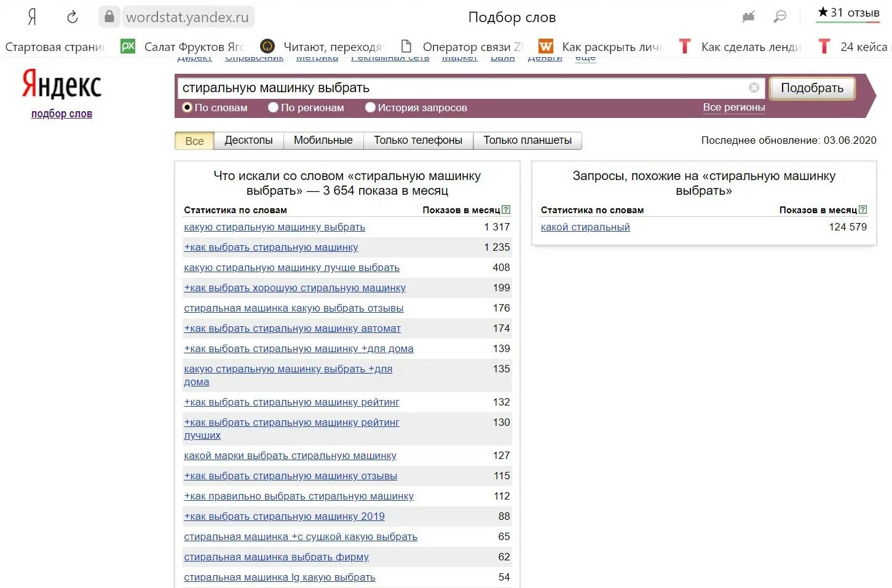Open 'какую стиральную машинку лучше выбрать' link
892x588 pixels.
(x=291, y=267)
